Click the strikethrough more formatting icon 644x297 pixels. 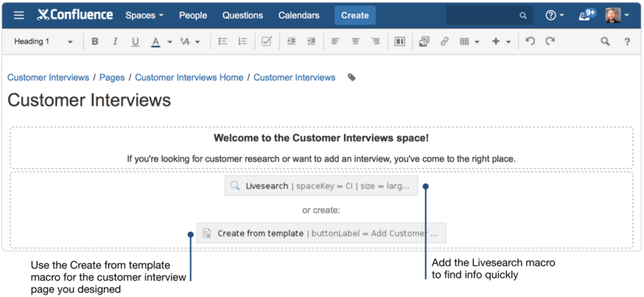pos(185,42)
